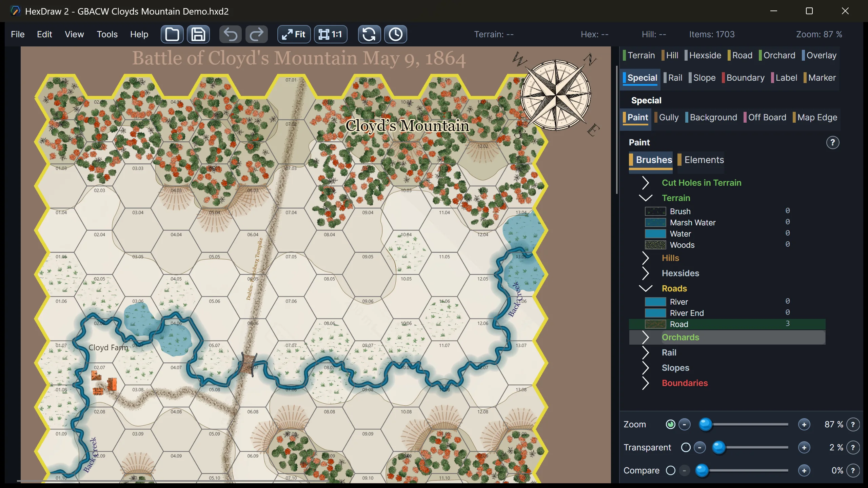
Task: Expand the Boundaries brushes group
Action: [x=646, y=383]
